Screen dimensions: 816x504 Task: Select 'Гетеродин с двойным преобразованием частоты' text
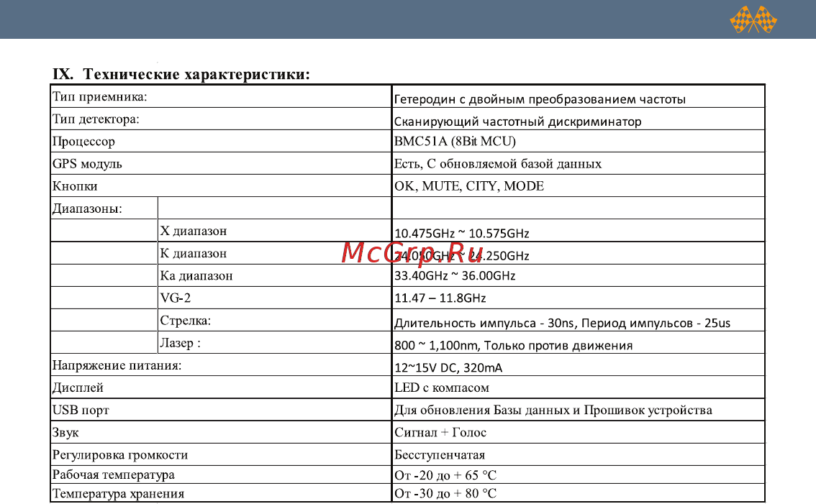click(x=540, y=99)
